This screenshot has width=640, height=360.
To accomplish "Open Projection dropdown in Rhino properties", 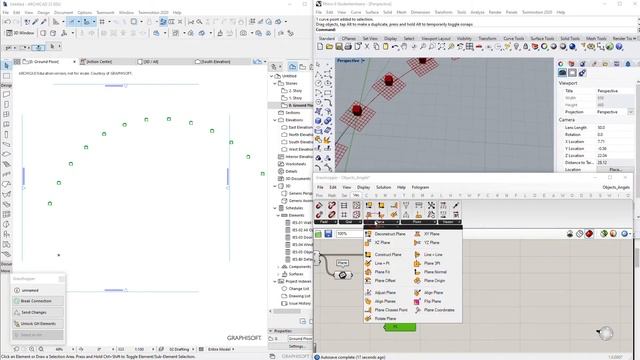I will point(630,112).
